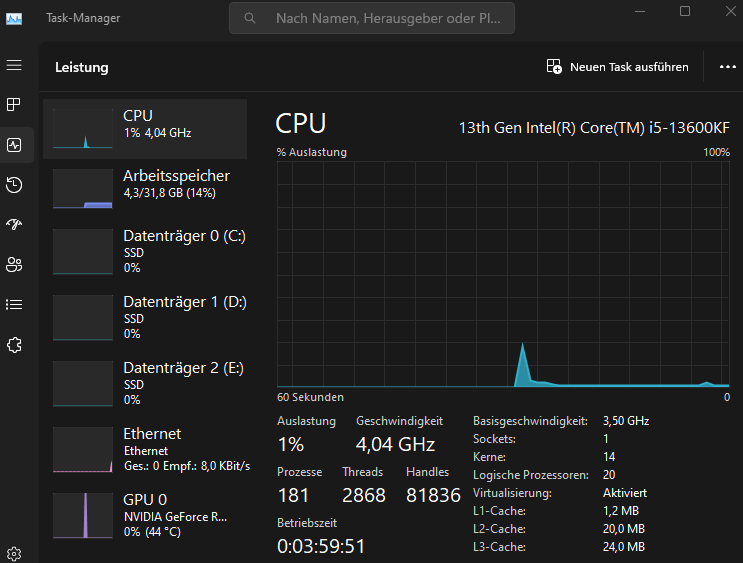Click processor name i5-13600KF text

[x=594, y=127]
